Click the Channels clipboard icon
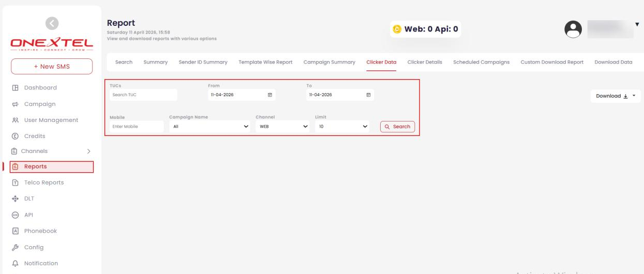Viewport: 644px width, 274px height. [x=14, y=151]
